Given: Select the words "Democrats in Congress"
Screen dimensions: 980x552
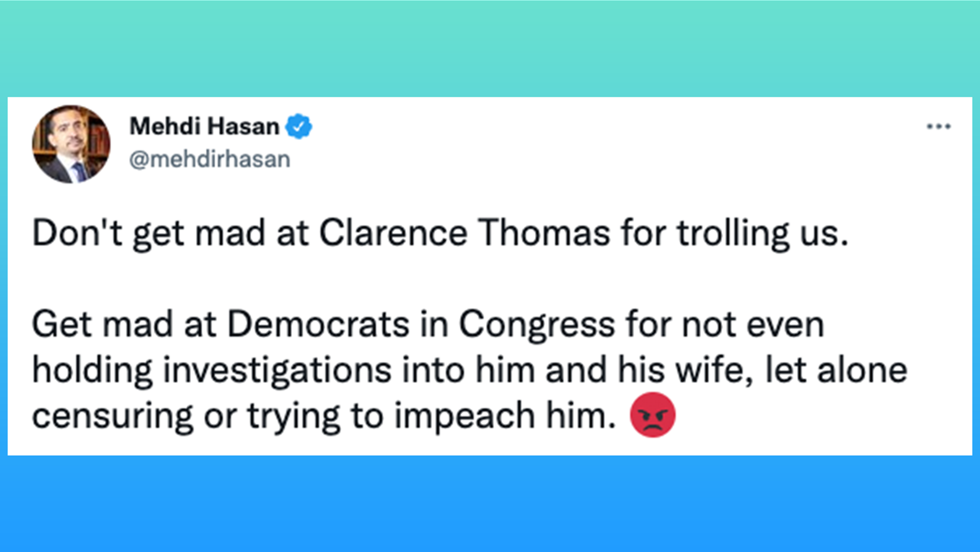Looking at the screenshot, I should [x=421, y=325].
